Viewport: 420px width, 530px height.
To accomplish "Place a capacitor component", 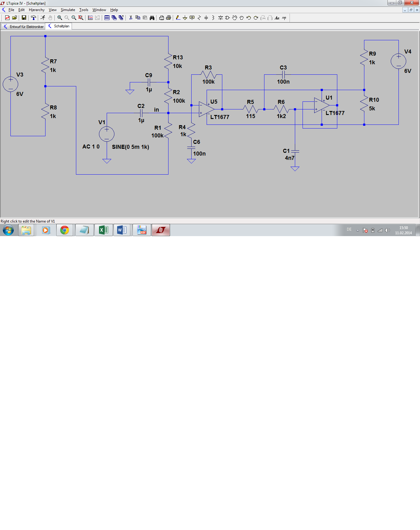I will (206, 18).
